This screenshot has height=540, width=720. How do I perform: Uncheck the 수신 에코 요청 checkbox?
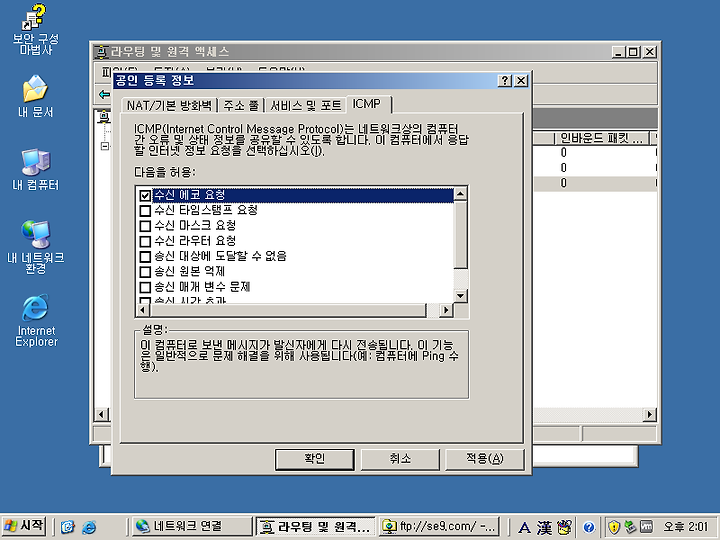[145, 196]
